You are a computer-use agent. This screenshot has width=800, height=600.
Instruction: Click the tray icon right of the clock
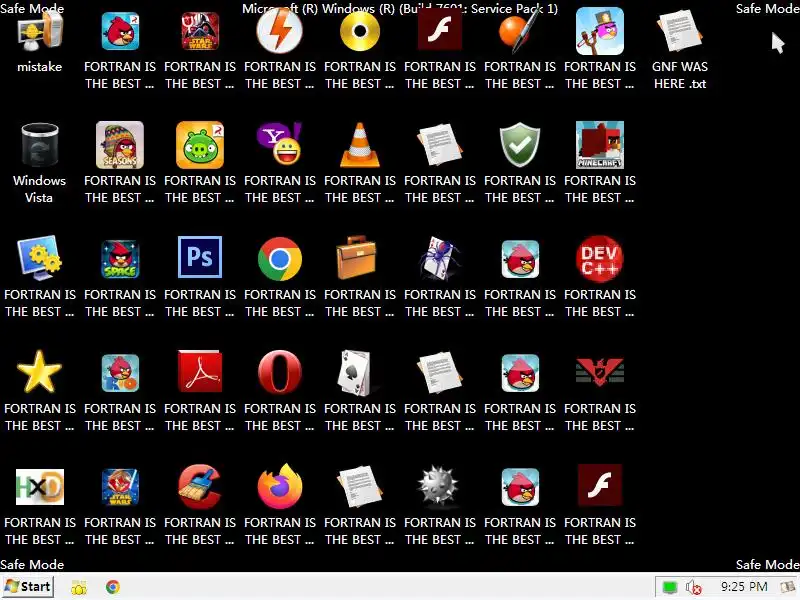[789, 588]
